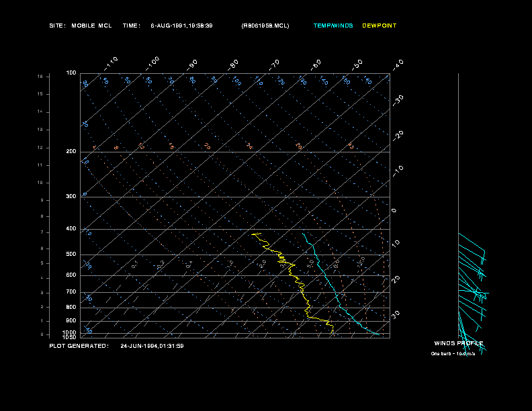
Task: Click the height axis tick labeled 15
Action: pyautogui.click(x=40, y=94)
